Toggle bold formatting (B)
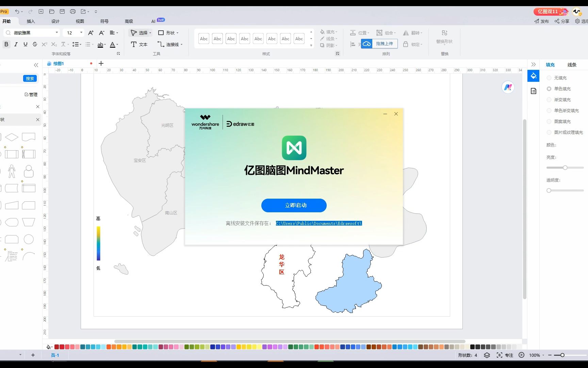 [6, 44]
